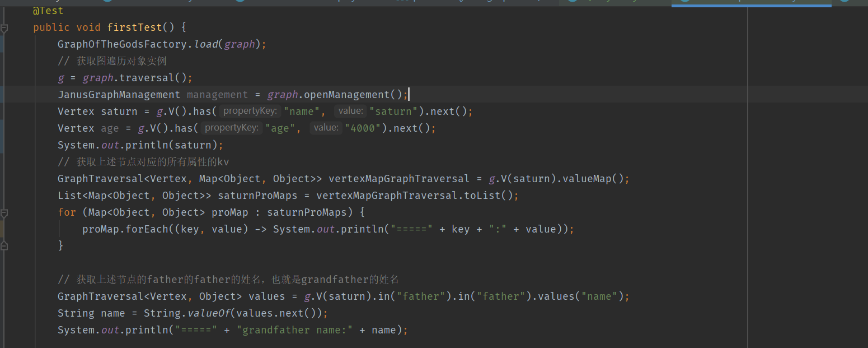The width and height of the screenshot is (868, 348).
Task: Click the blue change marker next to JanusGraphManagement line
Action: pyautogui.click(x=2, y=94)
